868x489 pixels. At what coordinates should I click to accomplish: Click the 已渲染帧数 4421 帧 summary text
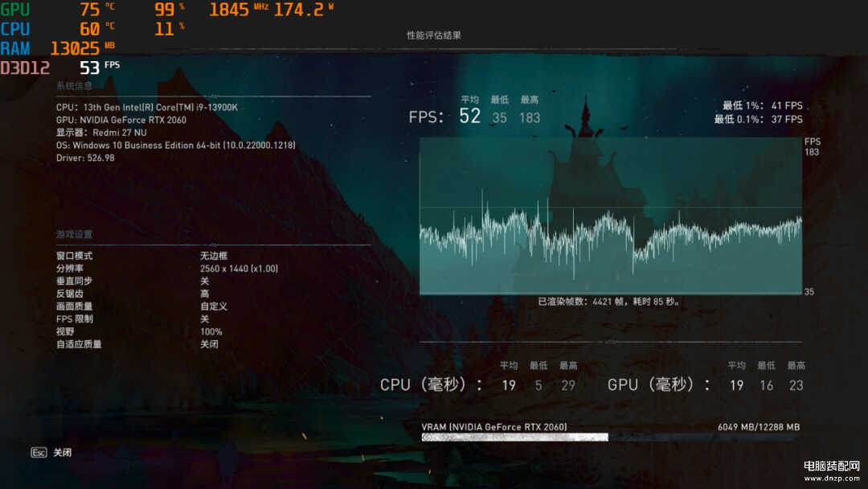coord(609,302)
